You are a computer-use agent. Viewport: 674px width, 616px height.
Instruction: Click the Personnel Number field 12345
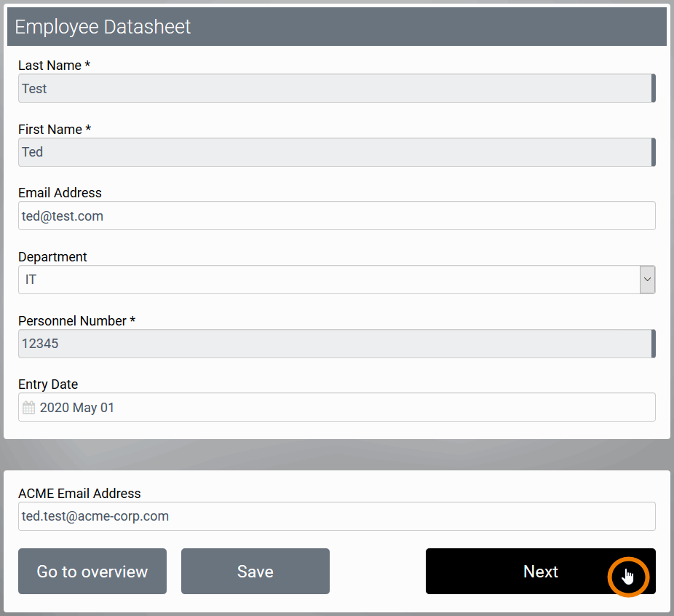pyautogui.click(x=336, y=344)
